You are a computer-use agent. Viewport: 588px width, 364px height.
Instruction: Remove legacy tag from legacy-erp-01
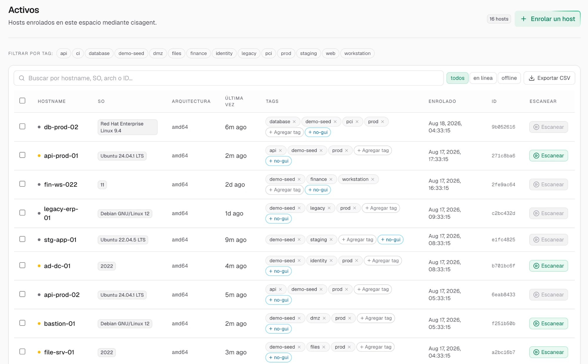pyautogui.click(x=329, y=208)
